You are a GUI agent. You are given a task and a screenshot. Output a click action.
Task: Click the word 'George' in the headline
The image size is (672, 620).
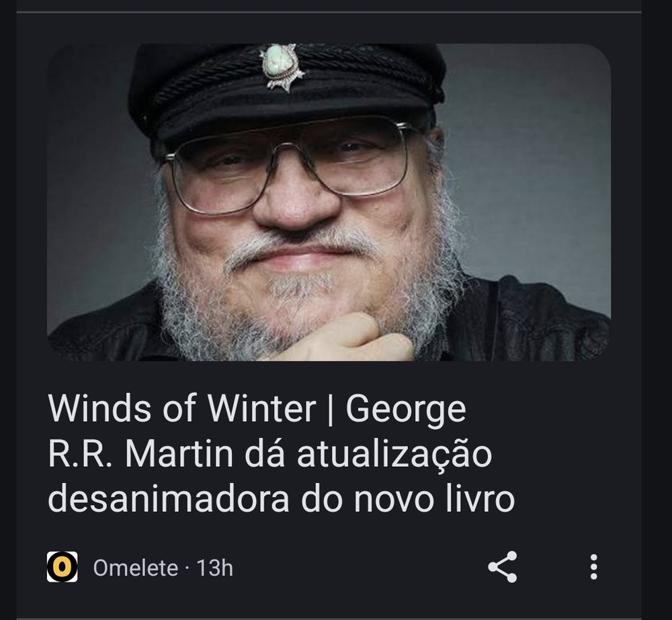click(x=405, y=410)
